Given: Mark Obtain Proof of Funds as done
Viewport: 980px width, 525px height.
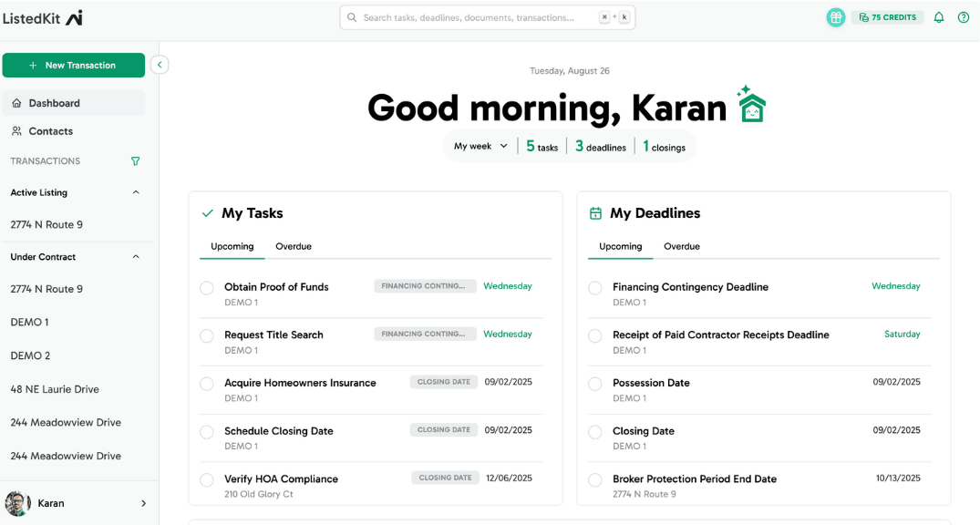Looking at the screenshot, I should (x=207, y=286).
